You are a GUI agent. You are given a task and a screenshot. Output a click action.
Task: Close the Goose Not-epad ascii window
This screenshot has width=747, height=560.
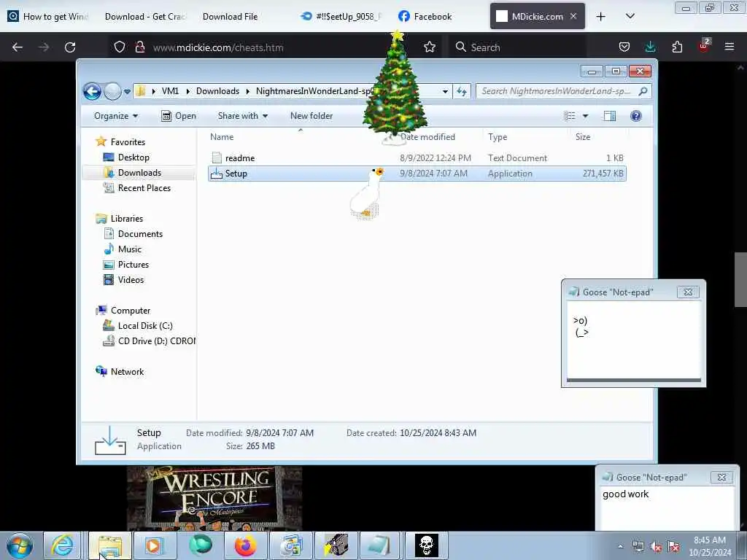coord(688,292)
